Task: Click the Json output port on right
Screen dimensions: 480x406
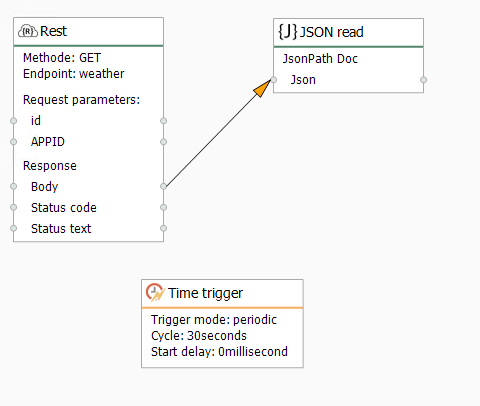Action: (423, 80)
